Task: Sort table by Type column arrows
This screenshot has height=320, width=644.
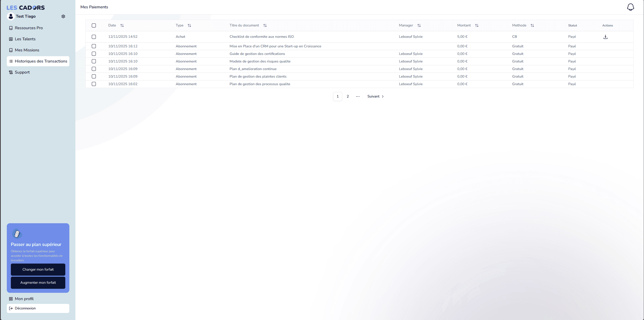Action: point(189,25)
